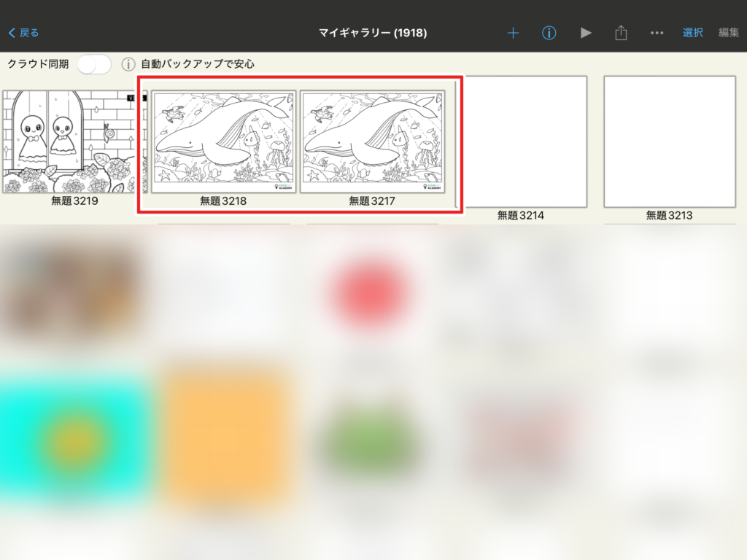Go back using the 戻る button
This screenshot has width=747, height=560.
point(24,33)
